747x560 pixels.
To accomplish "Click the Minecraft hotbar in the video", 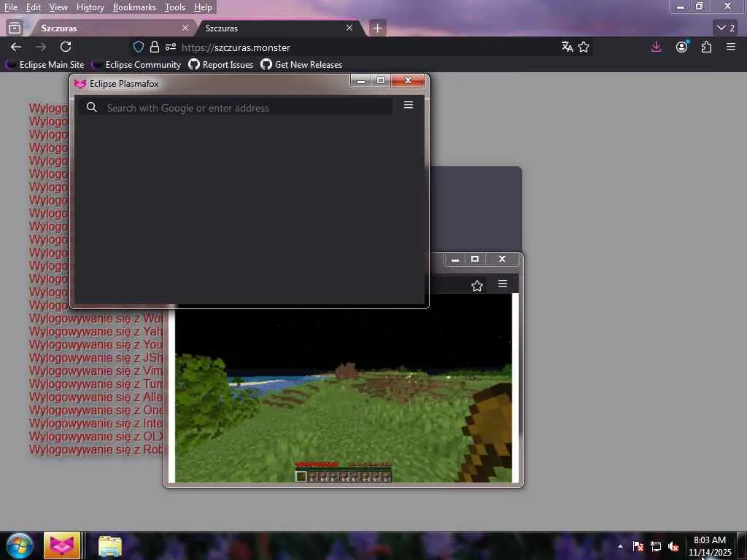I will tap(343, 476).
